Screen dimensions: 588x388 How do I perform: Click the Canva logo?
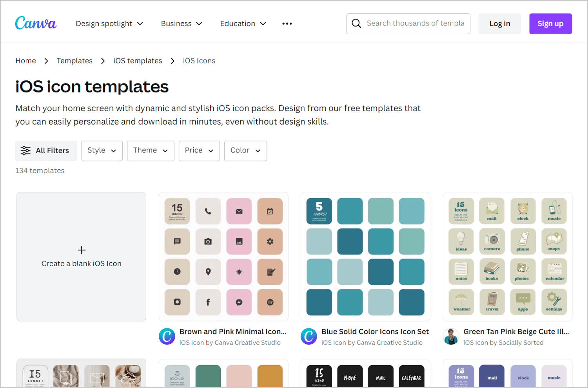pyautogui.click(x=36, y=23)
